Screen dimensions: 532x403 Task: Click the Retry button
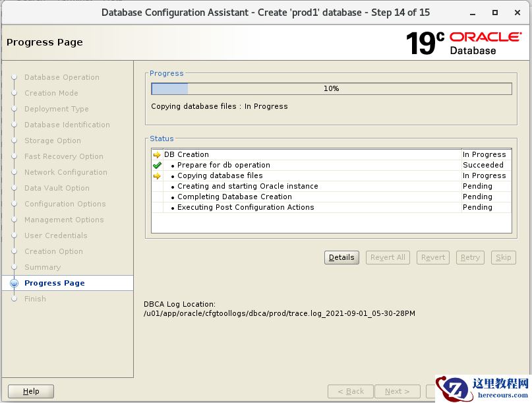click(470, 257)
